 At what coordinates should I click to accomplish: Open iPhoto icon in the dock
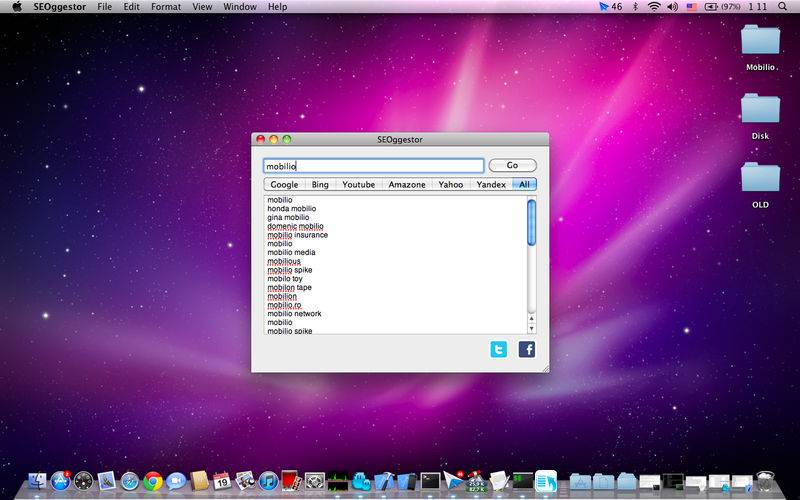coord(245,481)
